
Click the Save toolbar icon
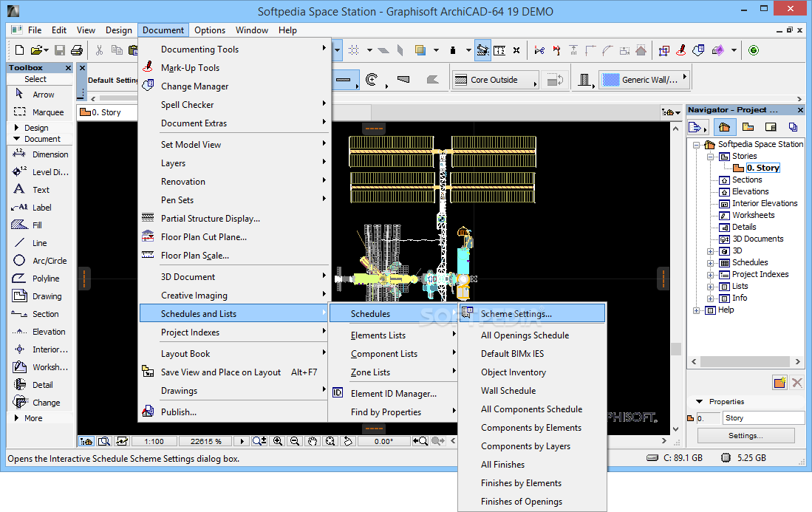click(60, 50)
